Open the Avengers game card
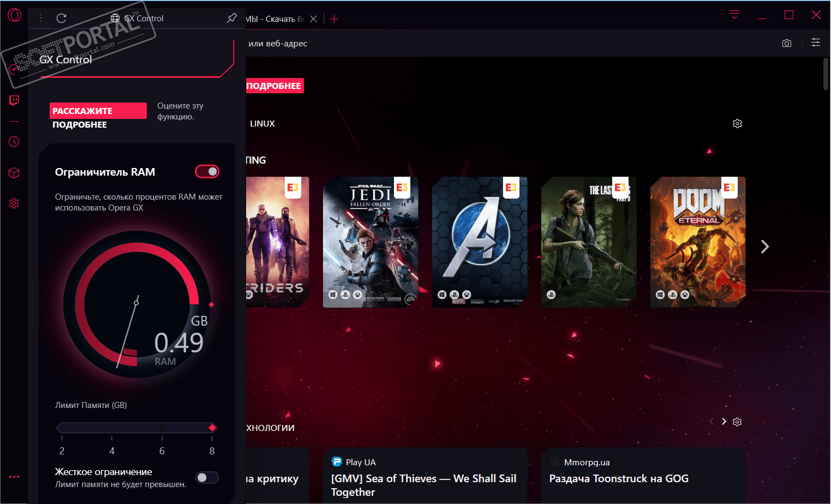This screenshot has height=504, width=831. 480,242
